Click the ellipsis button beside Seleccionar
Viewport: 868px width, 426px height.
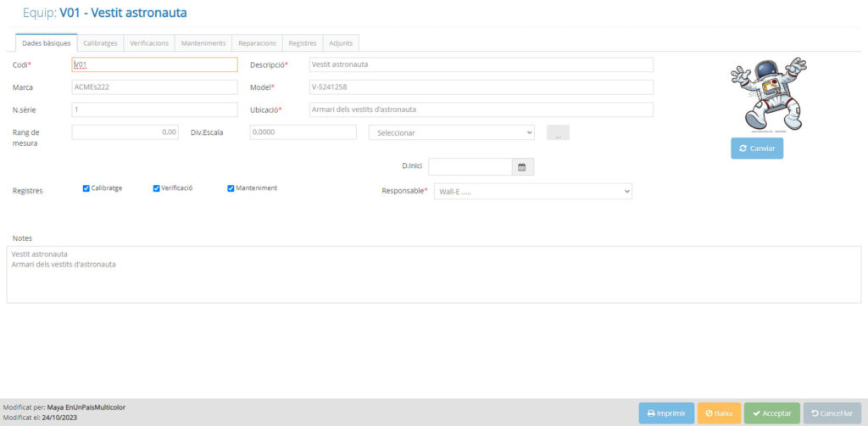coord(558,133)
